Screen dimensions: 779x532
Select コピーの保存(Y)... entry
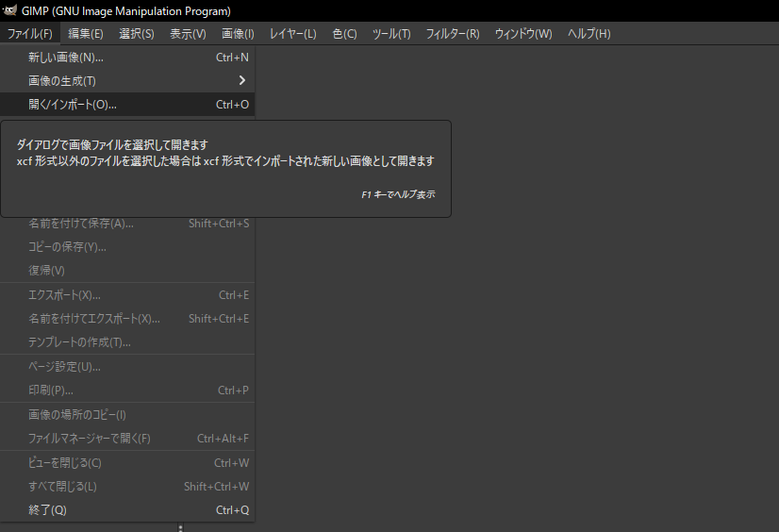tap(127, 247)
